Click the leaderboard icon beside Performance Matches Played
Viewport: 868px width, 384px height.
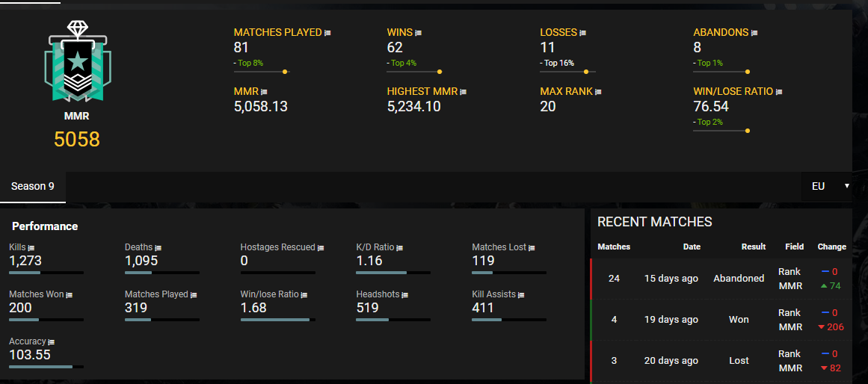(194, 295)
